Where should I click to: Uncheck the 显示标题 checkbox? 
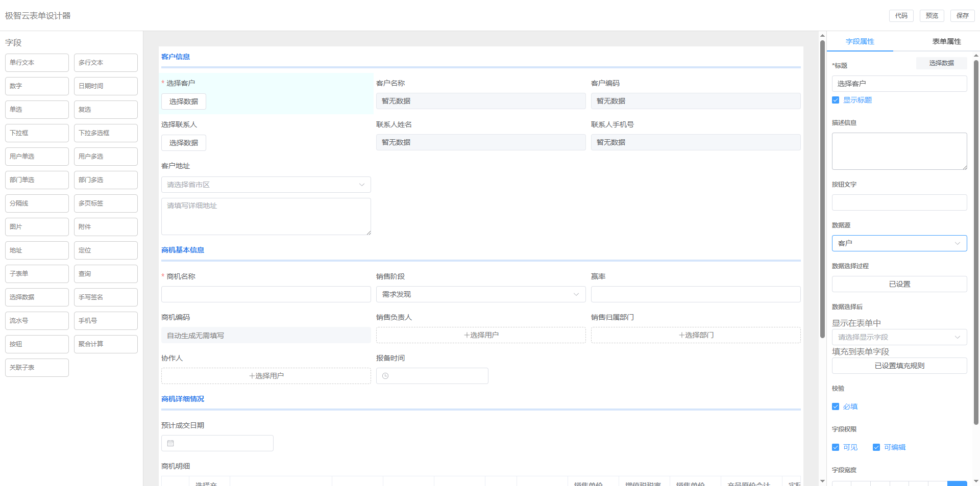point(836,100)
